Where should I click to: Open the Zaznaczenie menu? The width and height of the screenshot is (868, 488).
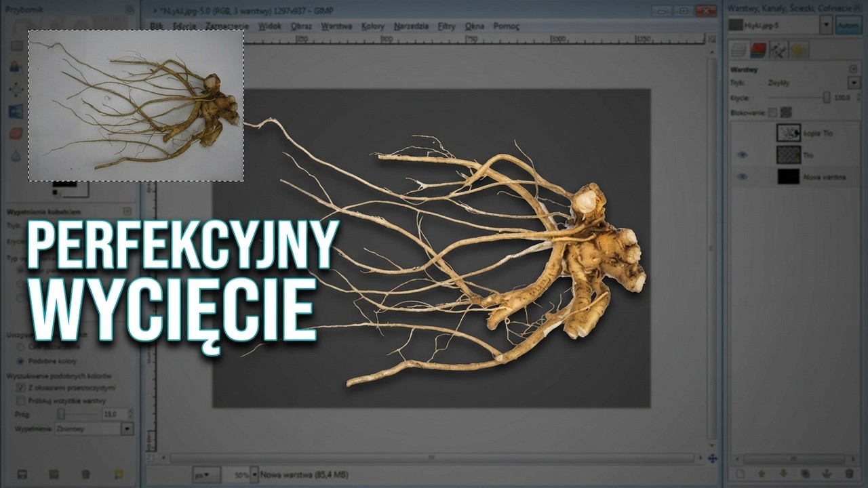click(x=227, y=26)
